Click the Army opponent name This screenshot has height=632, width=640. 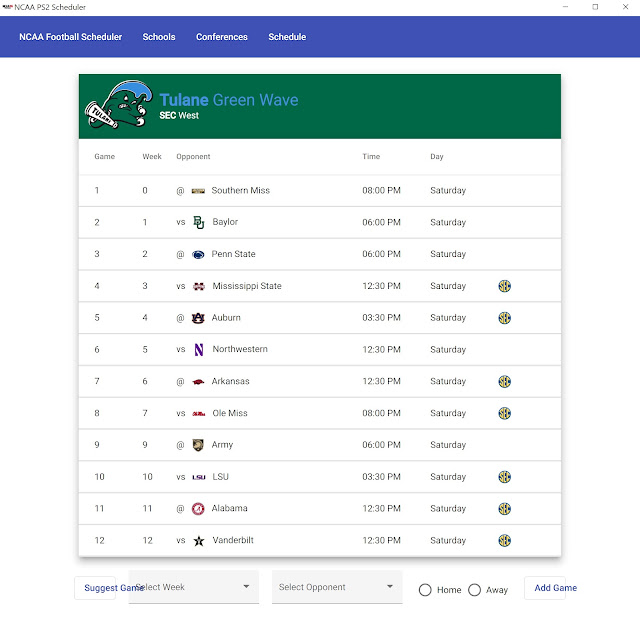(222, 445)
